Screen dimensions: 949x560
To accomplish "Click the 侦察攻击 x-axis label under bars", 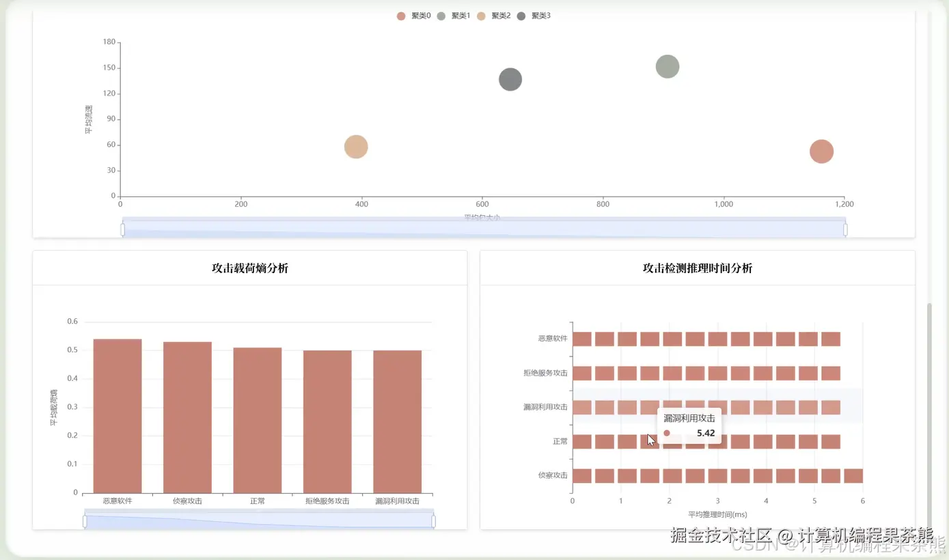I will click(x=187, y=501).
